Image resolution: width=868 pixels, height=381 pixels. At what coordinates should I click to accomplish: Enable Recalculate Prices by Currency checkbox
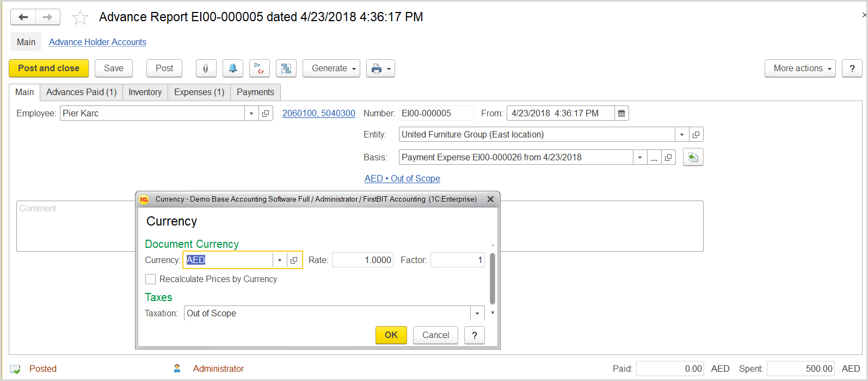point(151,279)
